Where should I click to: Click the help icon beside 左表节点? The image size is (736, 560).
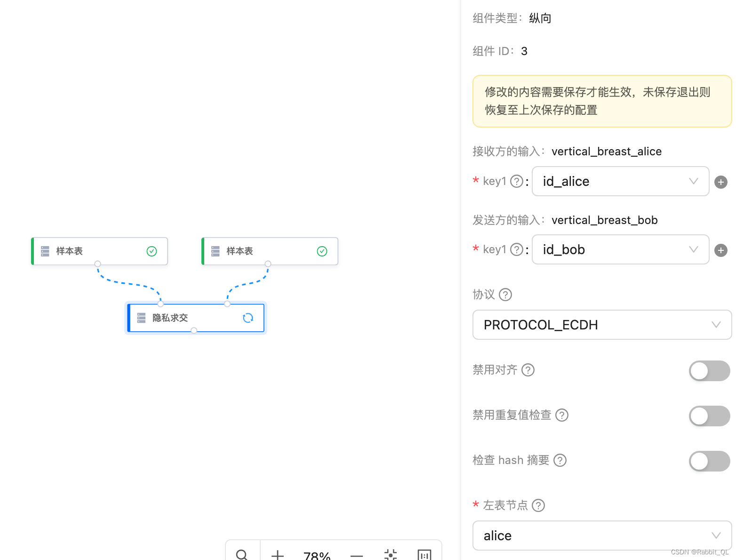[538, 505]
